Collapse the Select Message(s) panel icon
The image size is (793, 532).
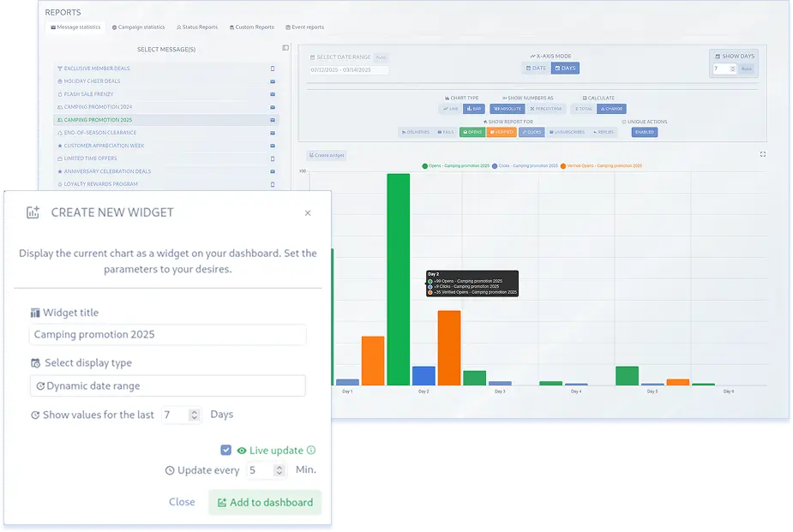click(285, 48)
